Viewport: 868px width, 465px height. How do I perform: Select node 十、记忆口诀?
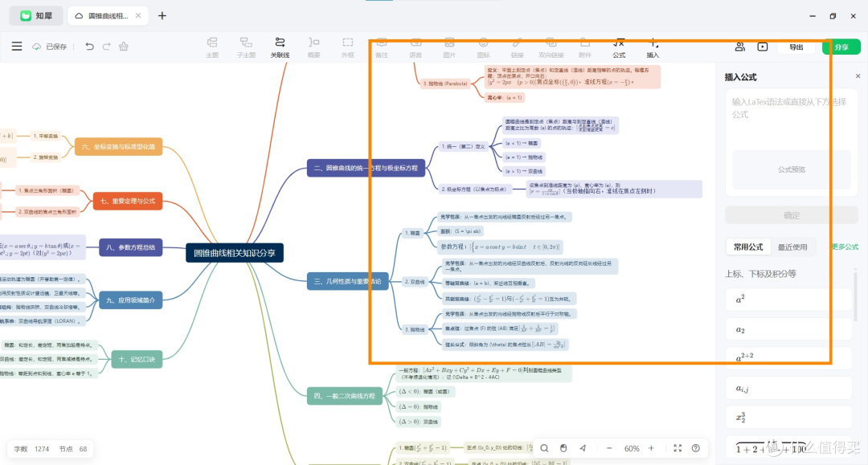[x=137, y=359]
